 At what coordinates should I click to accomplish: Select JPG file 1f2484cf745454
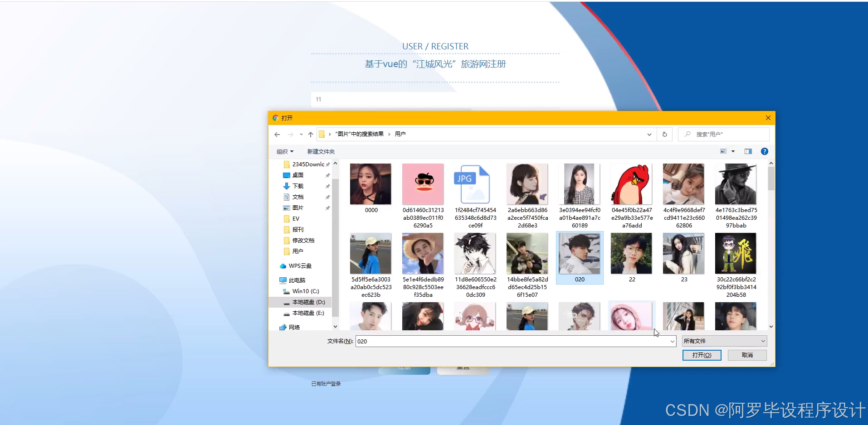click(475, 196)
